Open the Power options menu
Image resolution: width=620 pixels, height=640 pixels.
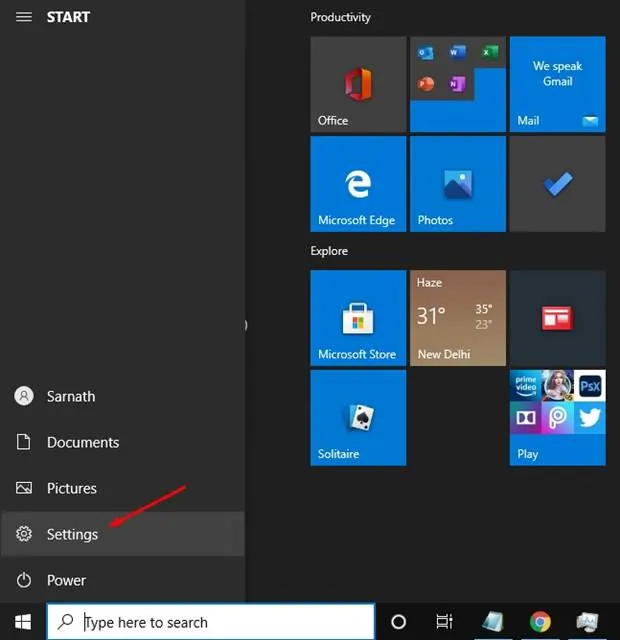pos(66,580)
